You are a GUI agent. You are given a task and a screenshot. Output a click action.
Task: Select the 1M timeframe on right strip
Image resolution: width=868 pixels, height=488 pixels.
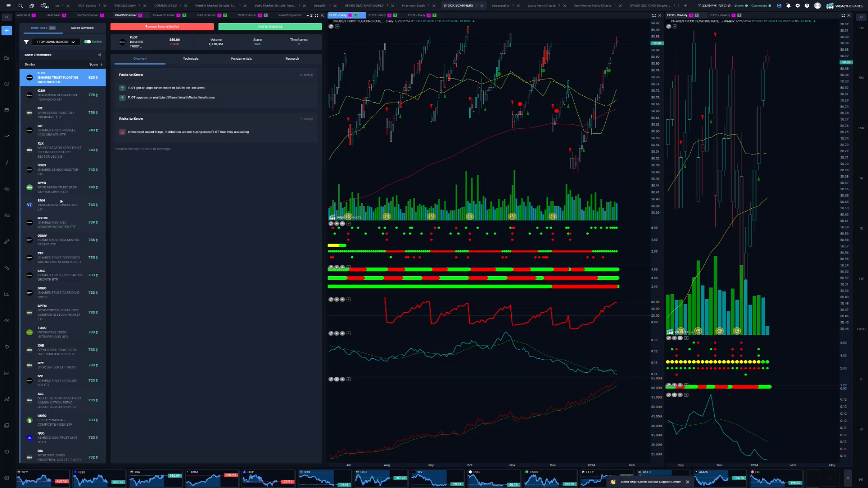861,28
